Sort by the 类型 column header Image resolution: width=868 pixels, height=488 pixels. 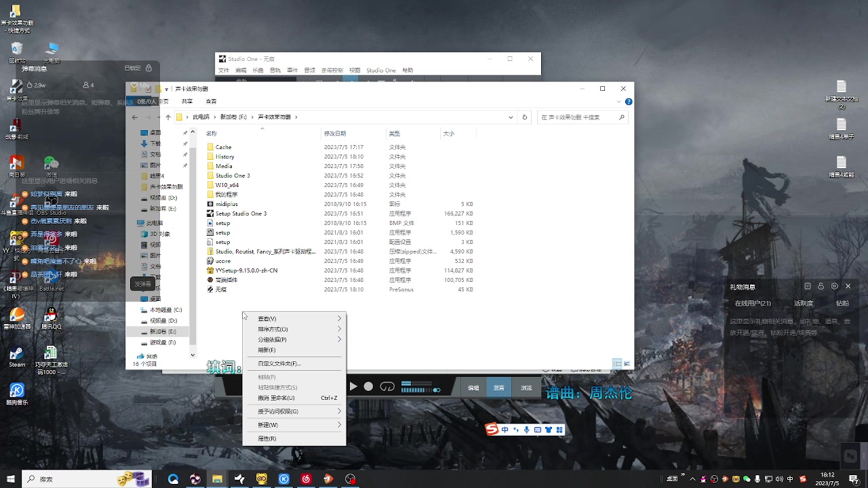413,134
